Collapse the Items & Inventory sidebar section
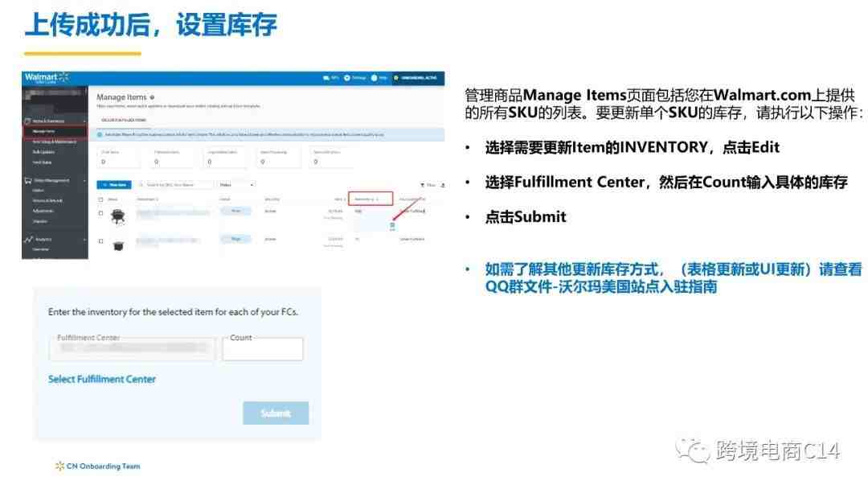The image size is (868, 489). pyautogui.click(x=84, y=121)
